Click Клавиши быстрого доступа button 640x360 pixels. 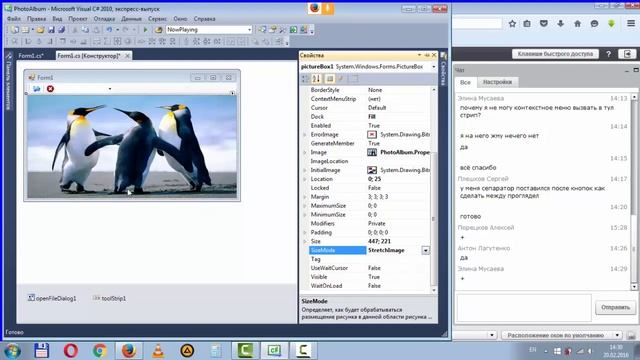coord(555,54)
